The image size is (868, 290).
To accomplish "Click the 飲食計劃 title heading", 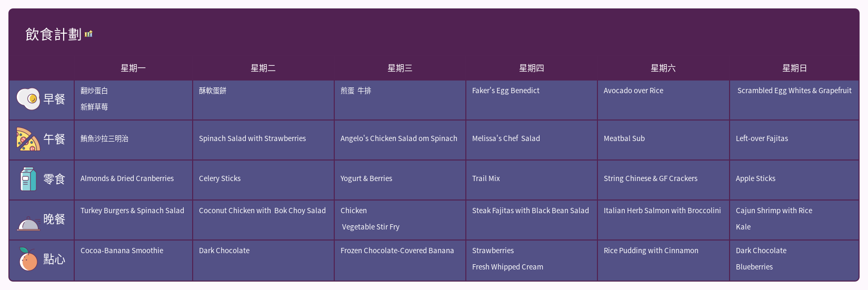I will point(53,34).
